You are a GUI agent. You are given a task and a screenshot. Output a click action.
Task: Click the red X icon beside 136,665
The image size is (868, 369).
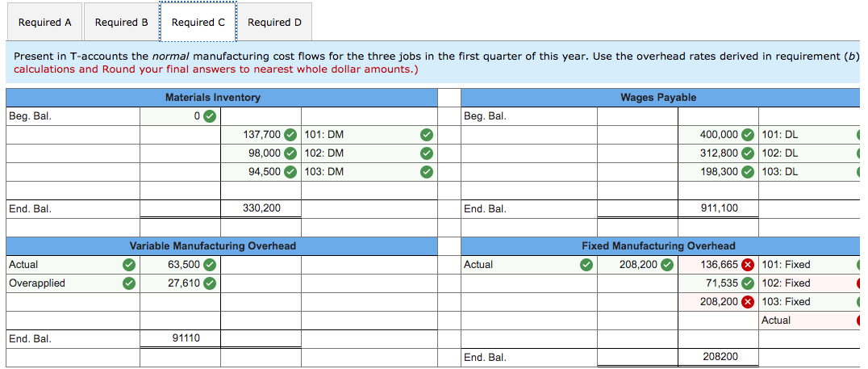[x=747, y=265]
